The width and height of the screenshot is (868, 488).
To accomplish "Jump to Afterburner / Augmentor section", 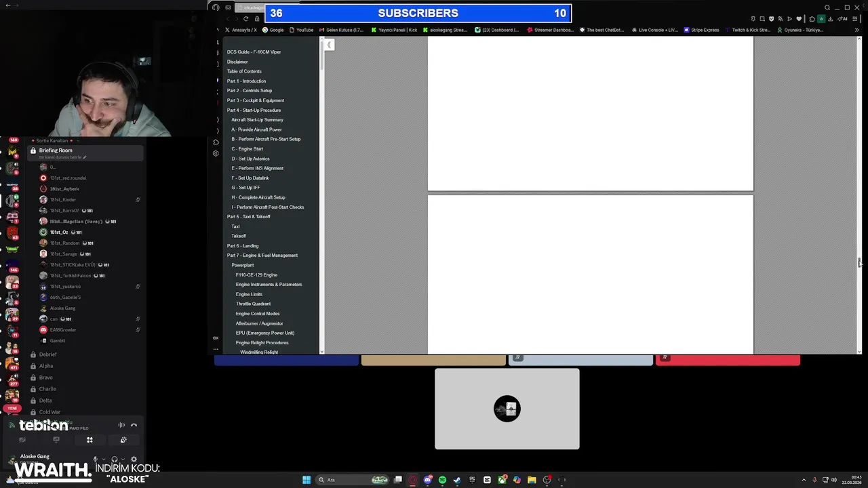I will coord(260,323).
